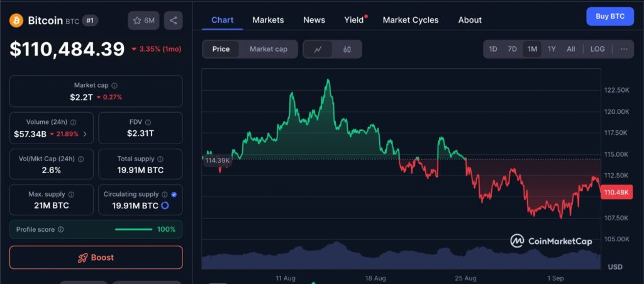Click the 114.39K opening price label

click(217, 161)
